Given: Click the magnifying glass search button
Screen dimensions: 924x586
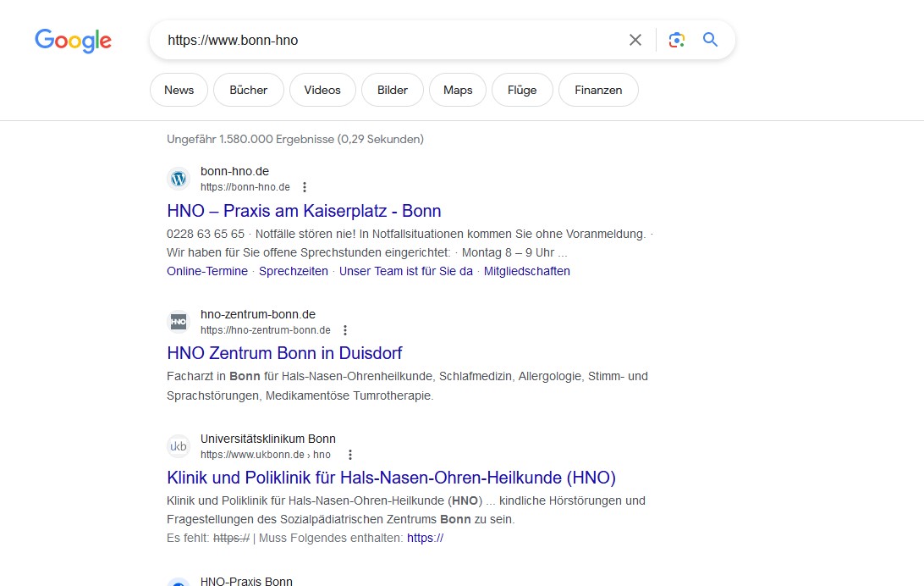Looking at the screenshot, I should click(710, 40).
